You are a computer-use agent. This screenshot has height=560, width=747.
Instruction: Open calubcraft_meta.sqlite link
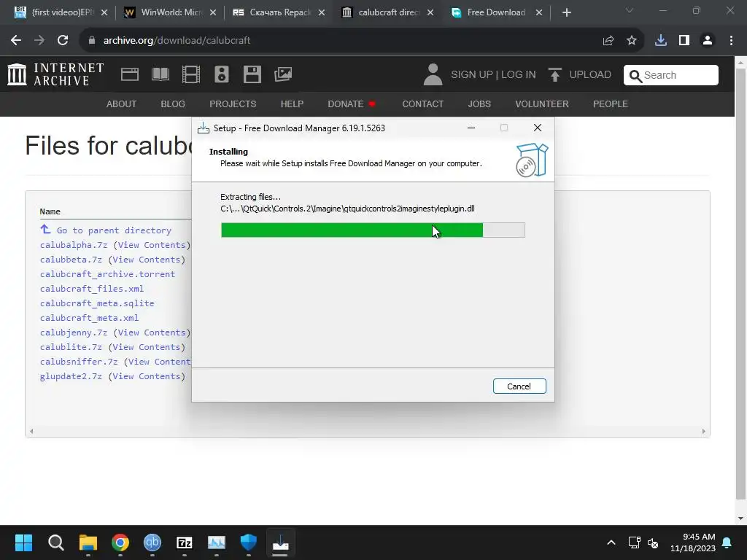click(97, 303)
